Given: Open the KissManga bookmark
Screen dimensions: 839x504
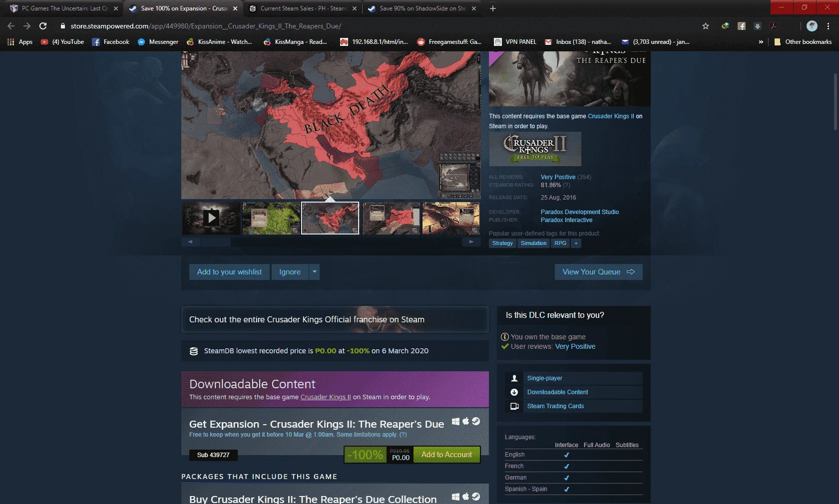Looking at the screenshot, I should point(295,42).
